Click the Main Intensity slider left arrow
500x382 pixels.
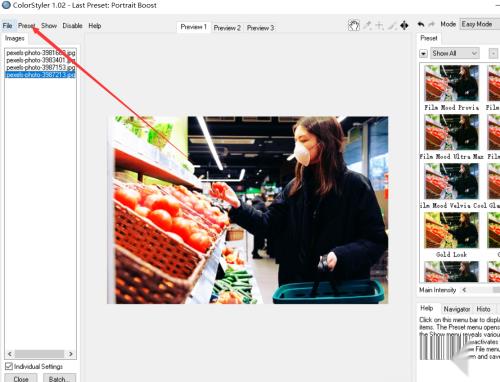tap(464, 290)
